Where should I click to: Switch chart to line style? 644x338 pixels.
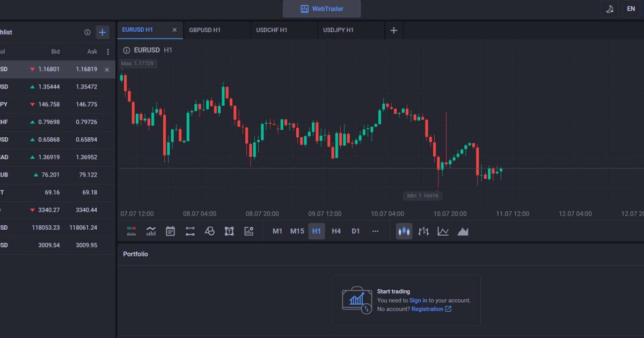[443, 231]
